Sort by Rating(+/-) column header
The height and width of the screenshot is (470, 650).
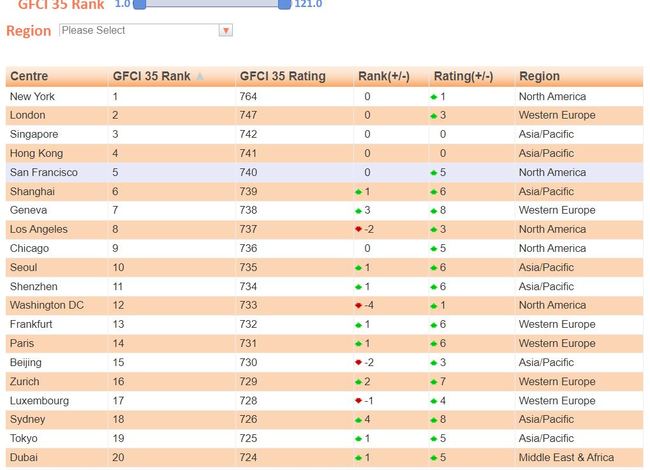tap(462, 77)
